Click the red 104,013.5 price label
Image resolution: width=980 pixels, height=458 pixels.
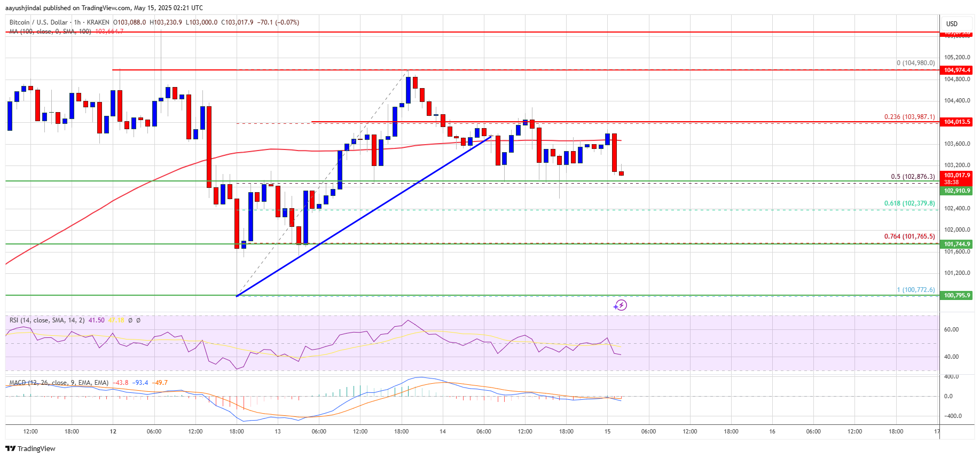957,122
